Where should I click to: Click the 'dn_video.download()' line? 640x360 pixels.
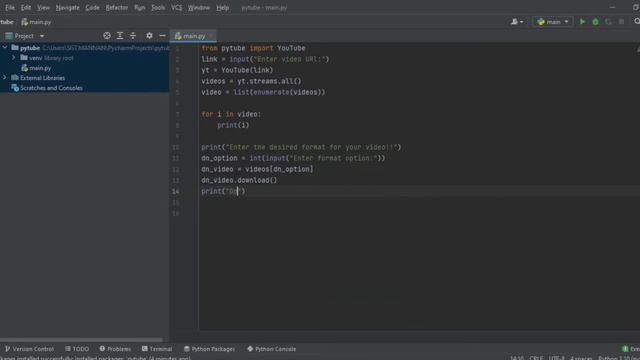click(x=239, y=180)
